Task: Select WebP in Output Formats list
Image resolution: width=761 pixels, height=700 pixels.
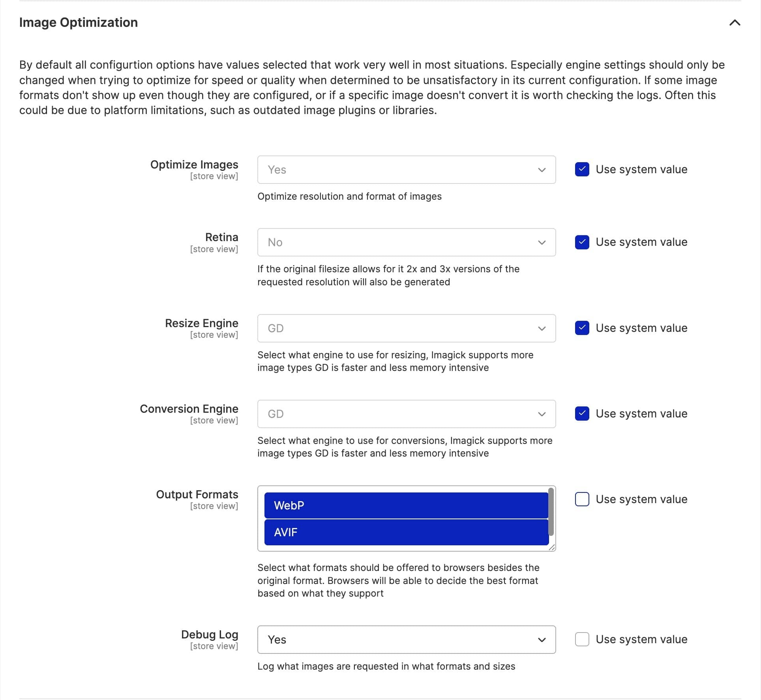Action: [x=406, y=505]
